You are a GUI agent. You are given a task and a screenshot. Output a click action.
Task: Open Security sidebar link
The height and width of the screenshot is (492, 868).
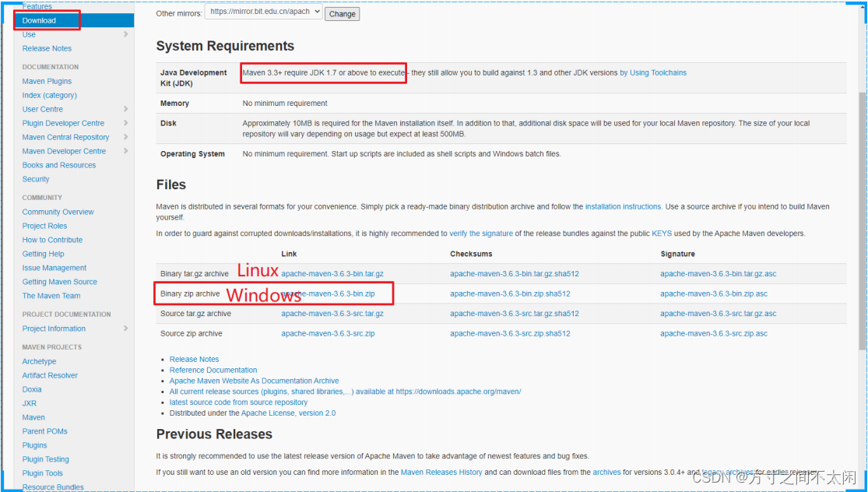coord(36,179)
